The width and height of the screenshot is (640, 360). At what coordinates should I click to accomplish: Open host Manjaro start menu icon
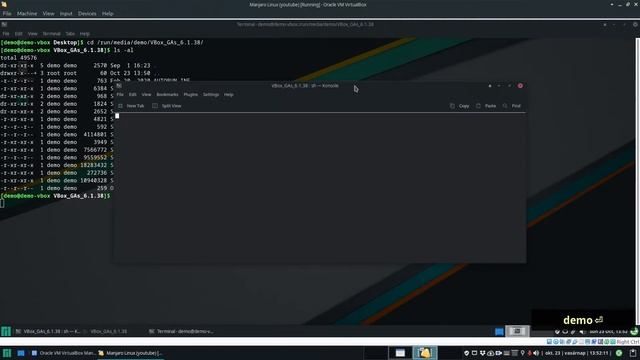(x=7, y=353)
